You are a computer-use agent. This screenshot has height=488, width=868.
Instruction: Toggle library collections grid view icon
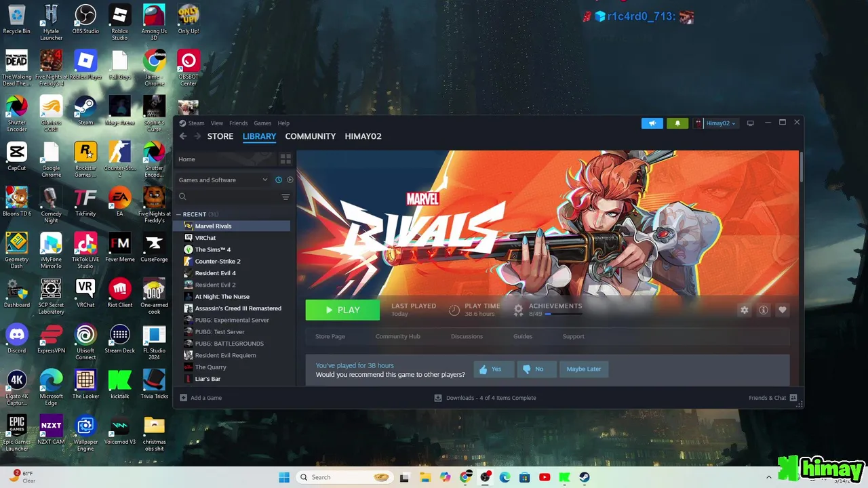[285, 159]
